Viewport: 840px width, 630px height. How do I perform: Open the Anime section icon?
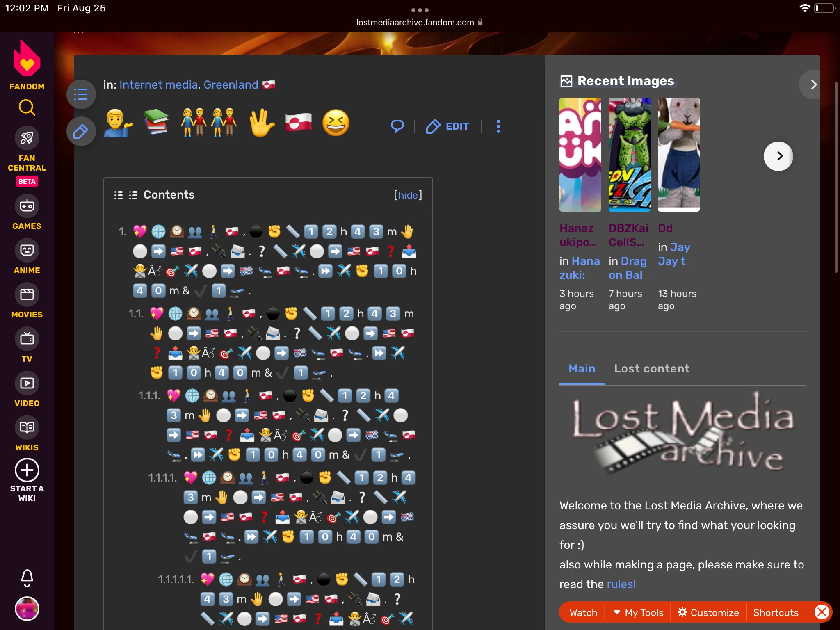tap(27, 250)
